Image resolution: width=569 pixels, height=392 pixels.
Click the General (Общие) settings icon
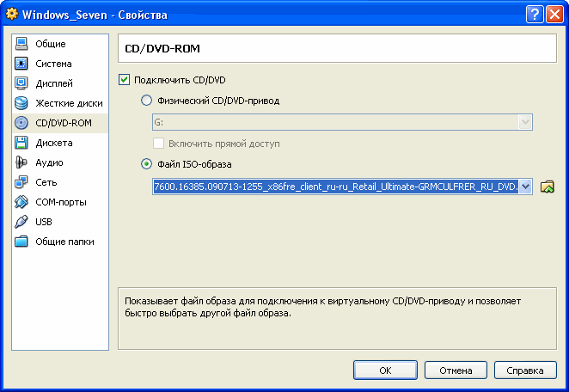[21, 44]
